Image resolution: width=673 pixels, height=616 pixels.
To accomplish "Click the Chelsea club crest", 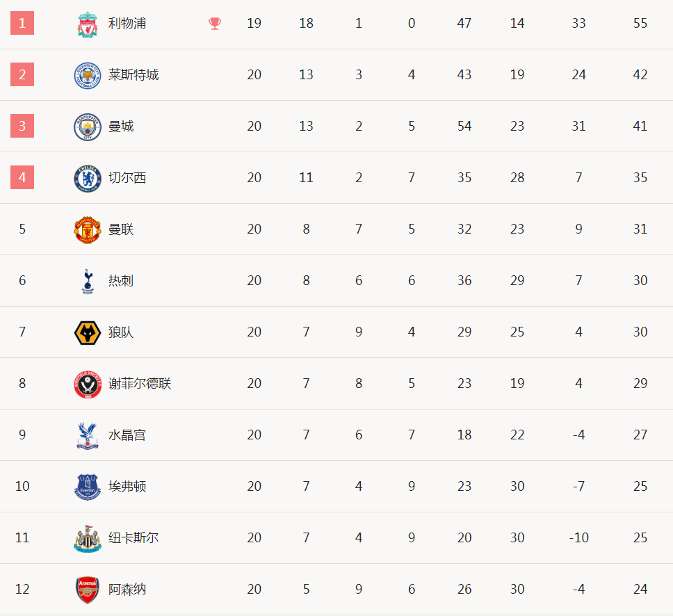I will click(88, 179).
